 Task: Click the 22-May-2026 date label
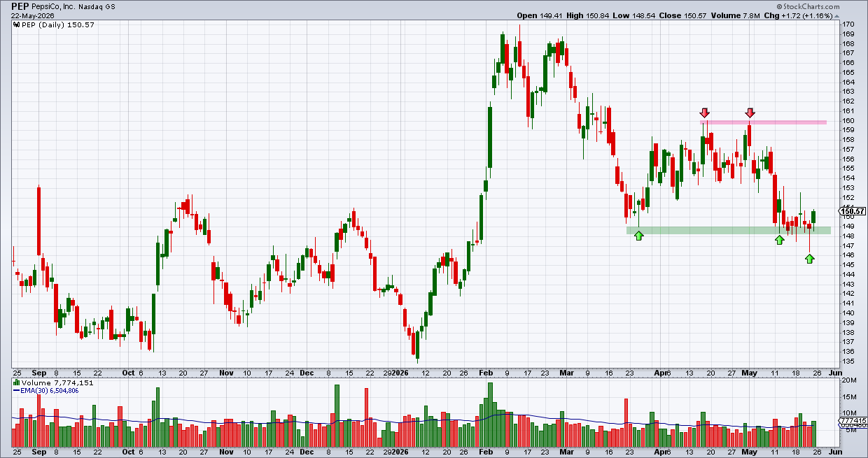[x=32, y=15]
